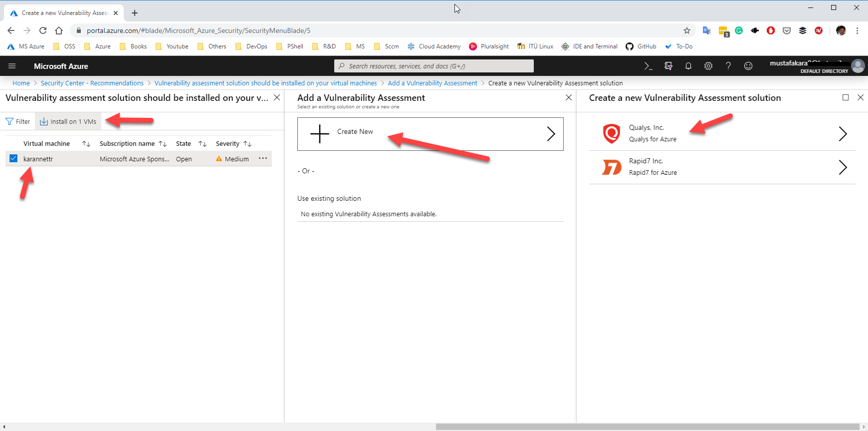This screenshot has height=431, width=868.
Task: Send feedback via the smiley icon
Action: click(748, 66)
